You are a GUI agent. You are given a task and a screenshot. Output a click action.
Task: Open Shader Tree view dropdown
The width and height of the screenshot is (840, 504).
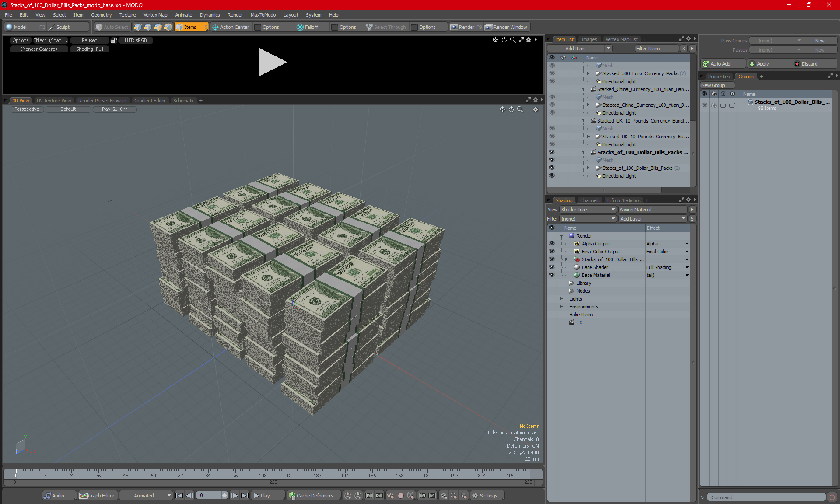pos(588,210)
